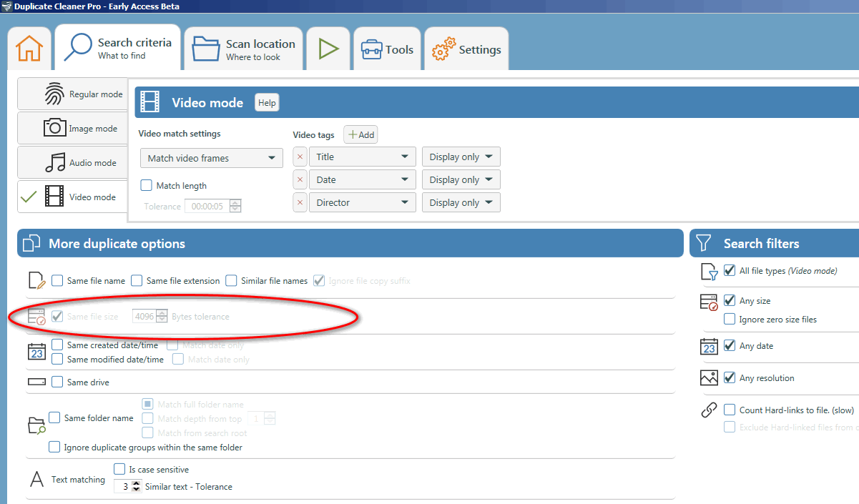Uncheck the Any date filter
The width and height of the screenshot is (859, 504).
pyautogui.click(x=730, y=345)
